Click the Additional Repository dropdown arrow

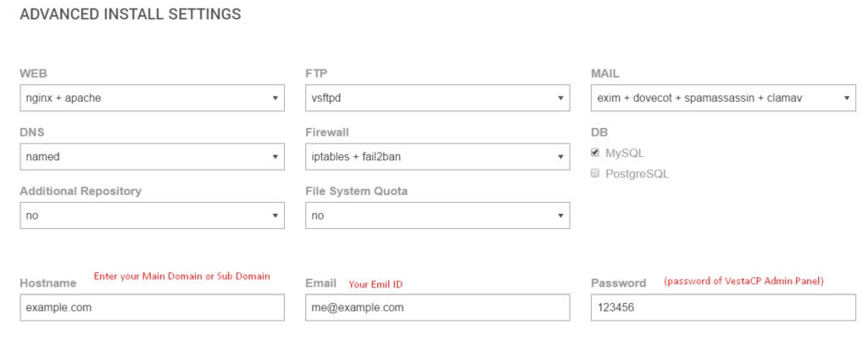tap(275, 216)
